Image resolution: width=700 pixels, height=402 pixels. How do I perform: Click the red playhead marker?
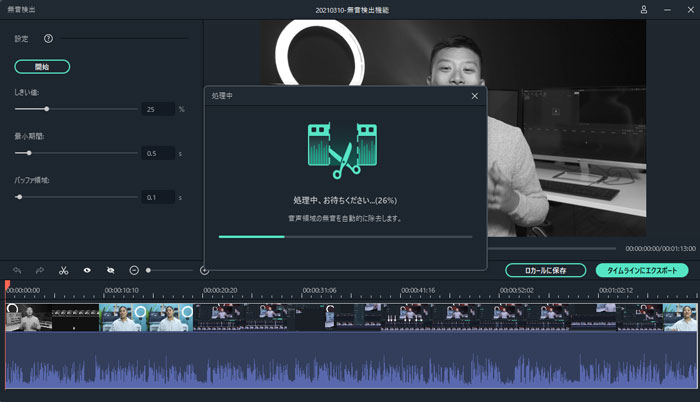click(x=7, y=285)
